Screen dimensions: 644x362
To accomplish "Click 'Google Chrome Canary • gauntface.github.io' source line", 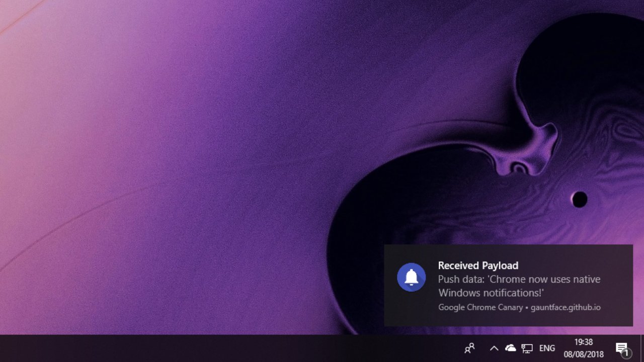I will [519, 307].
